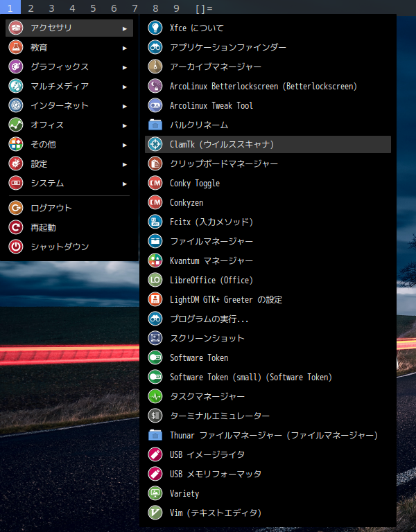Open the グラフィックス category
Screen dimensions: 416x532
click(69, 66)
